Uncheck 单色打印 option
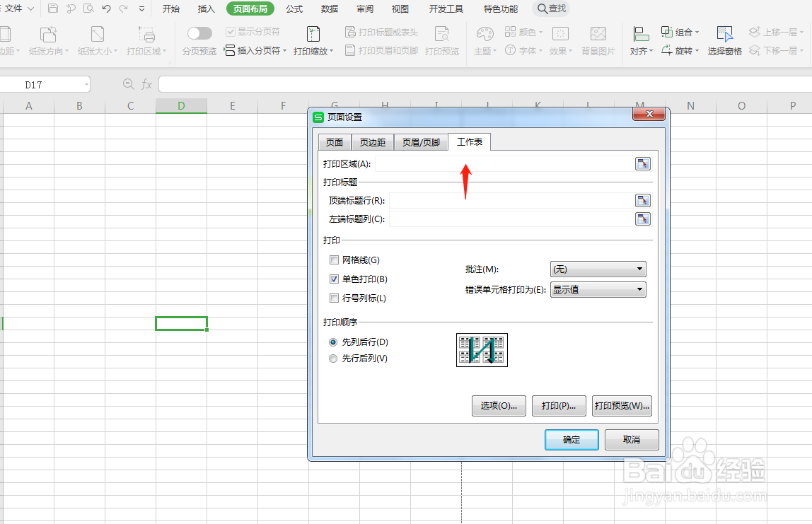This screenshot has width=812, height=524. pos(334,279)
